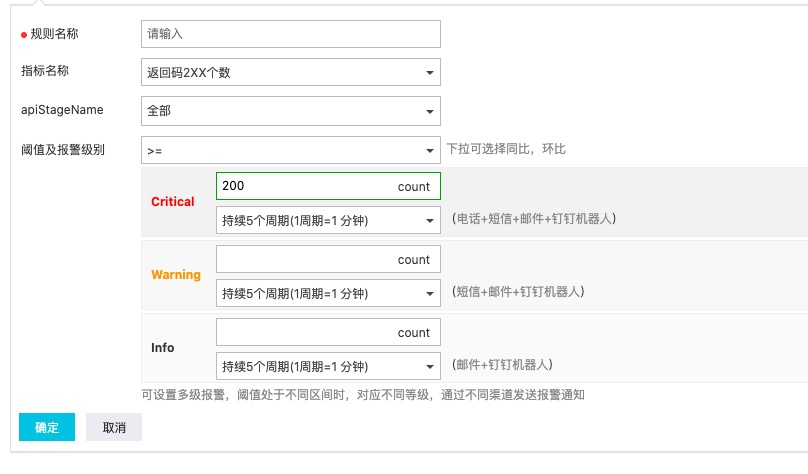Click the 指标名称 label
Viewport: 808px width, 474px height.
tap(45, 71)
